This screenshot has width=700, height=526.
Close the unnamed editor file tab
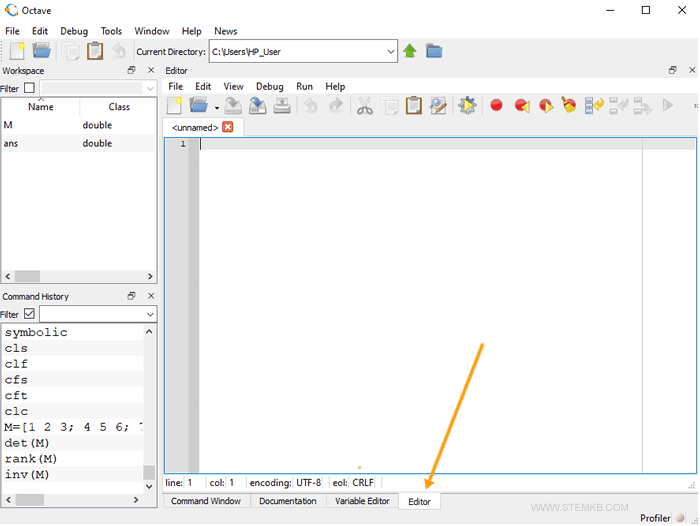tap(228, 127)
